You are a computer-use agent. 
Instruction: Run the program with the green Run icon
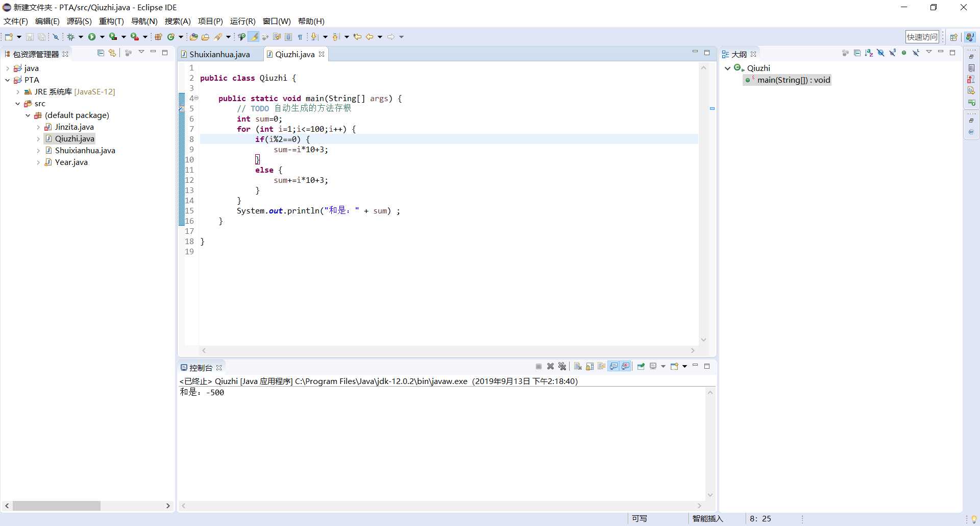point(92,37)
